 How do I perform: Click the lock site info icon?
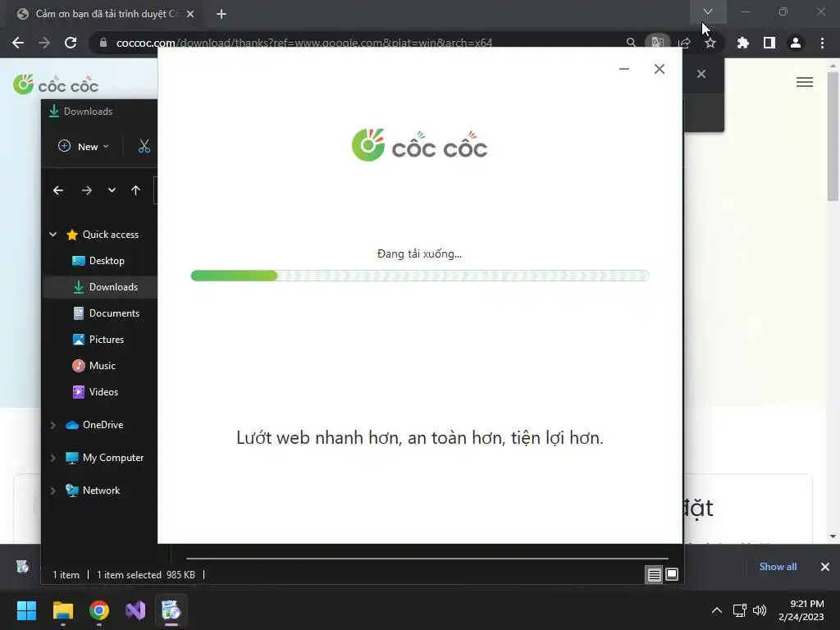click(103, 43)
